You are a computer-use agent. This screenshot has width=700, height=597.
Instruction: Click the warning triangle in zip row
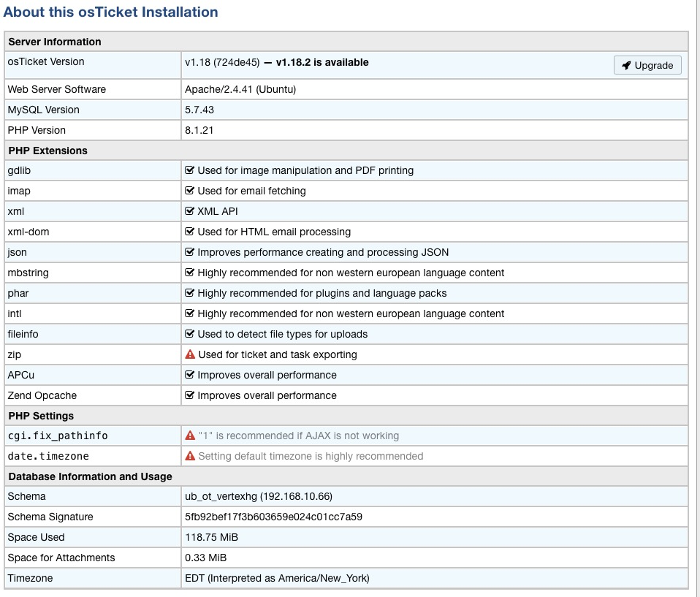click(x=190, y=354)
